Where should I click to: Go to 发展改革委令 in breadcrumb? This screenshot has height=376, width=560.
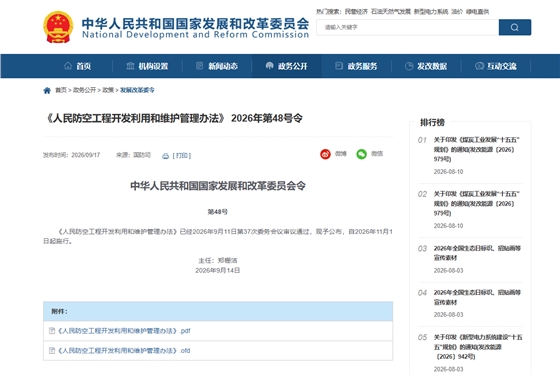pyautogui.click(x=137, y=90)
